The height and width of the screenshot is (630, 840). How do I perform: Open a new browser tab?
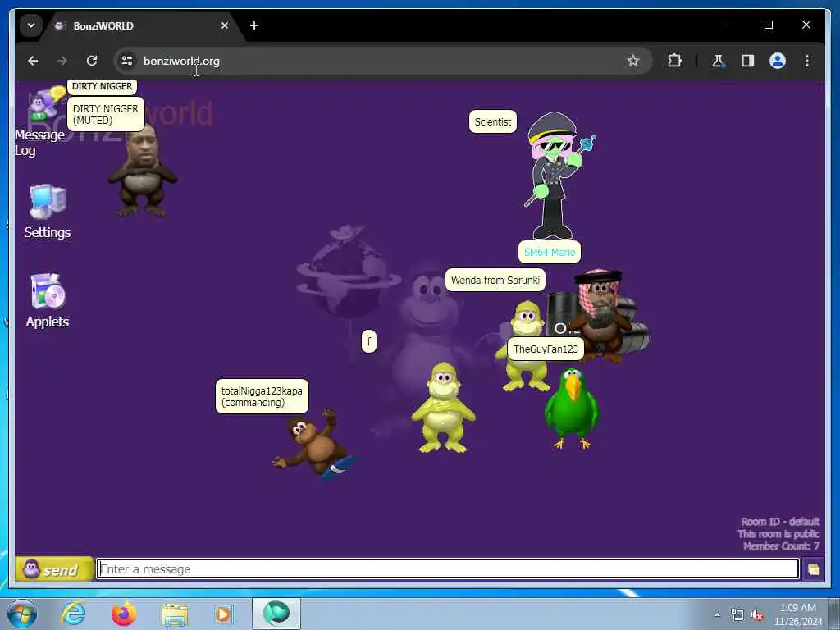254,25
